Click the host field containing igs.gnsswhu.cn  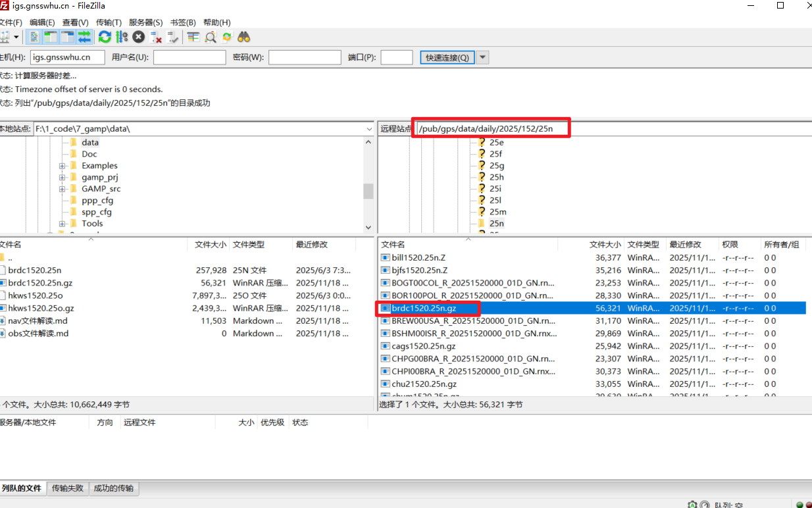pos(68,57)
